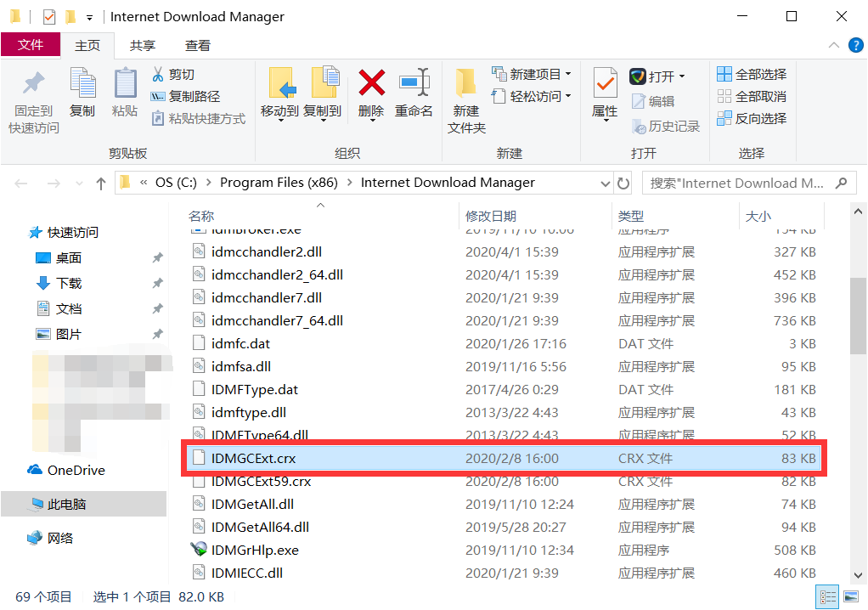
Task: Click OS (C:) breadcrumb in address bar
Action: [x=176, y=183]
